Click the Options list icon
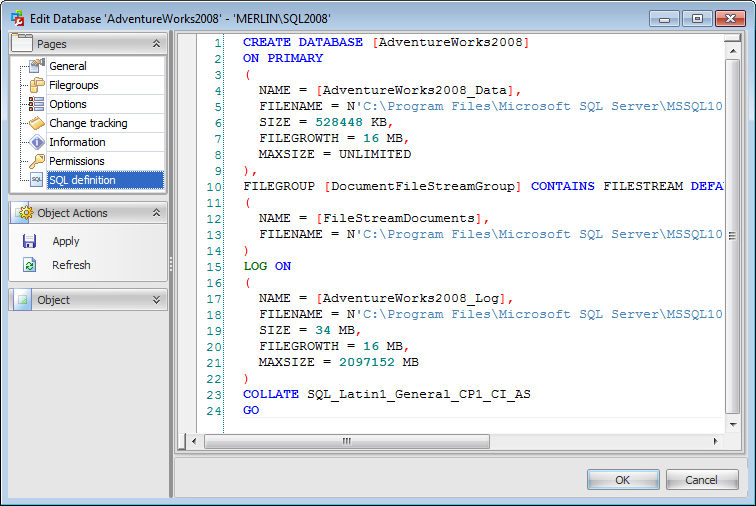 point(37,104)
